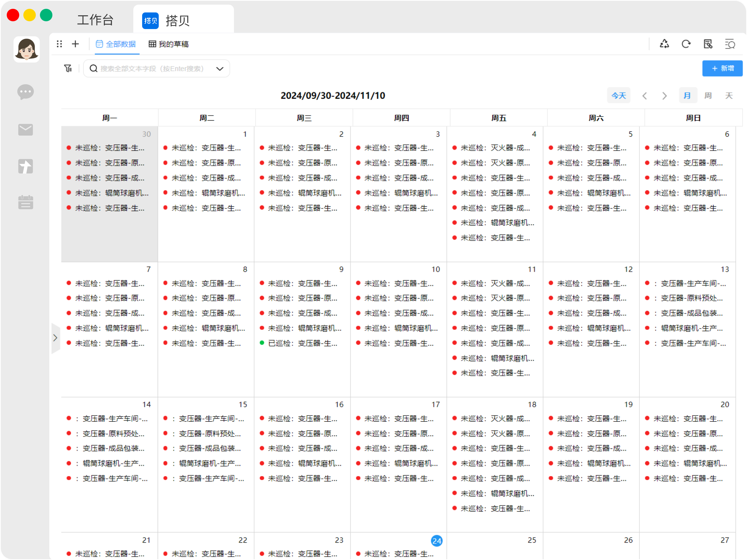Select the 工作台 tab

coord(95,20)
